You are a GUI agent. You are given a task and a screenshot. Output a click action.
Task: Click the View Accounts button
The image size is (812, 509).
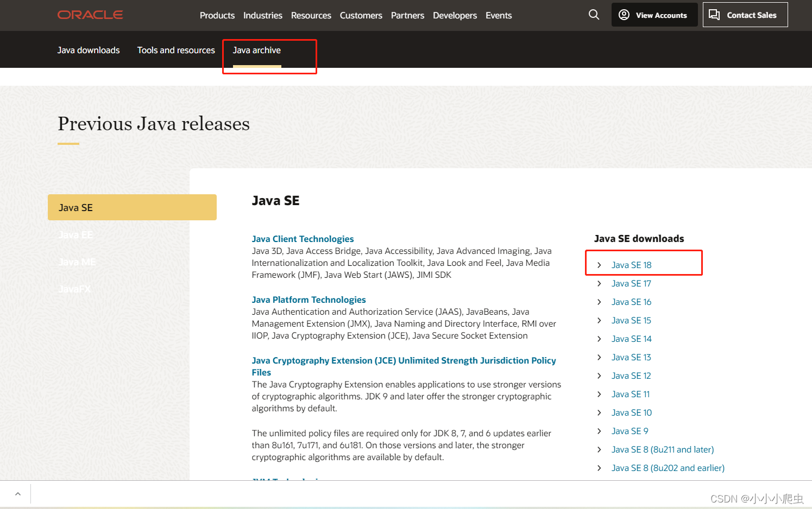[654, 15]
